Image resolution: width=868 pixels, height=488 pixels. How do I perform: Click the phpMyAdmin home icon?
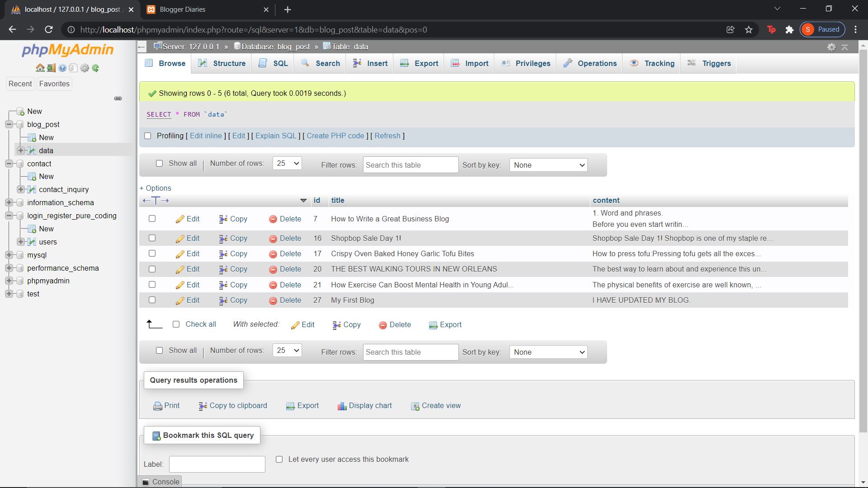(40, 68)
